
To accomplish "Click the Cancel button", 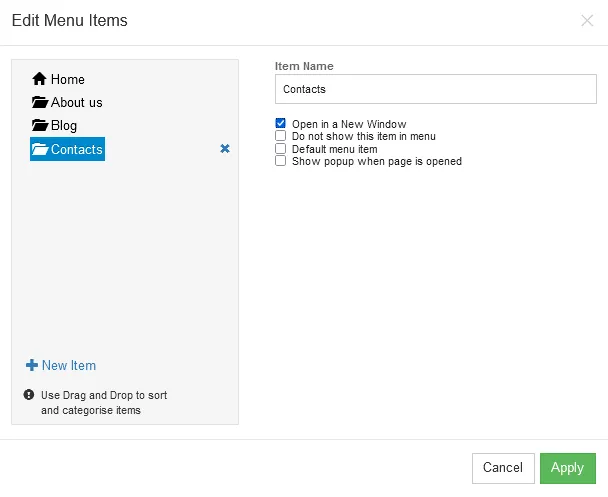I will point(503,468).
